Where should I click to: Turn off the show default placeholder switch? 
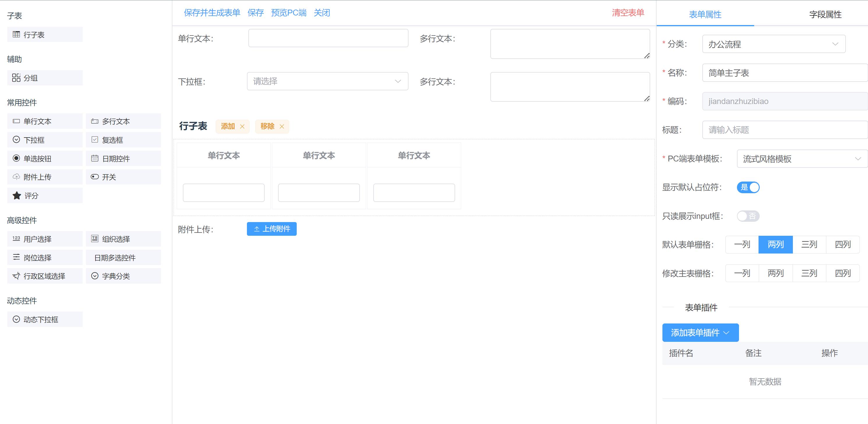point(748,187)
